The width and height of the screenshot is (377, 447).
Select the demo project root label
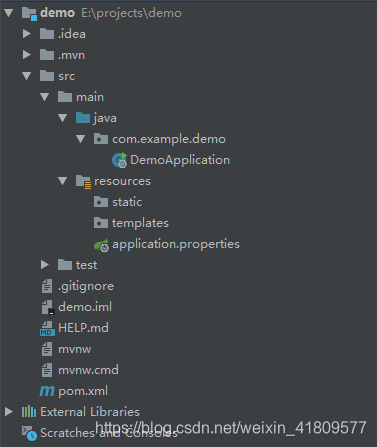[57, 13]
